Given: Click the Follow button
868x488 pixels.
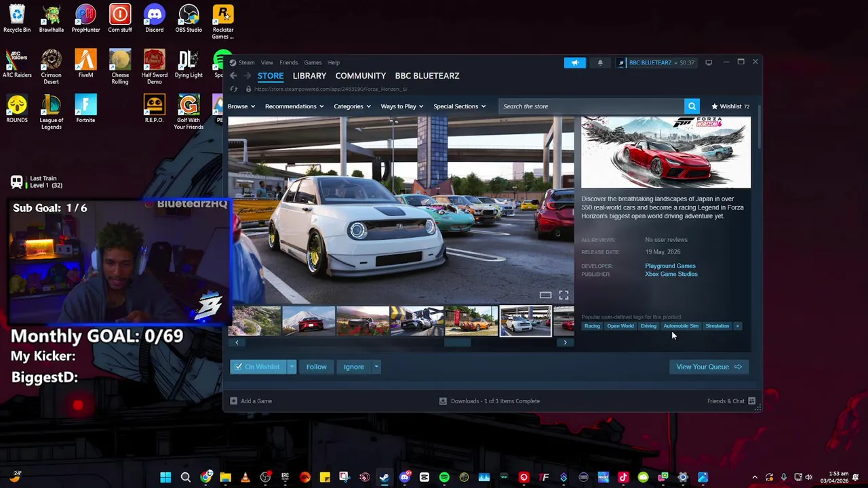Looking at the screenshot, I should pyautogui.click(x=316, y=367).
